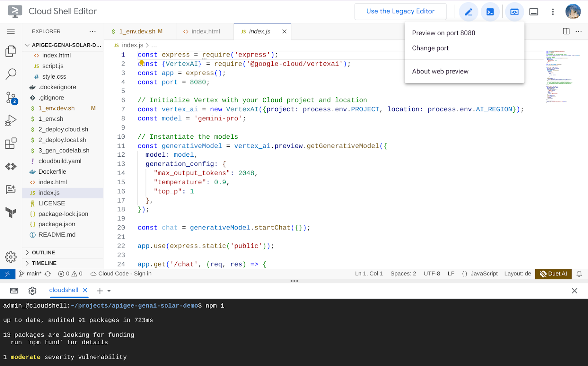Click Ln 1, Col 1 indicator

coord(369,274)
